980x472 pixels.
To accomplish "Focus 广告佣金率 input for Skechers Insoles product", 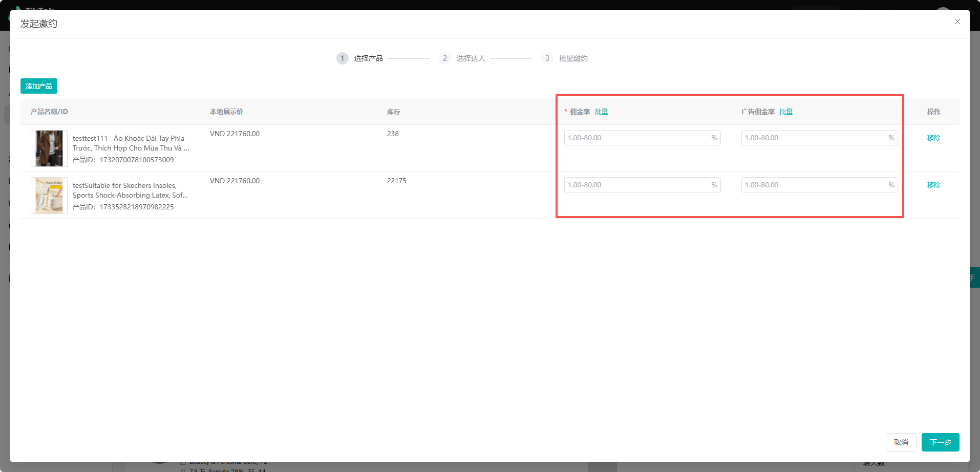I will [x=820, y=185].
